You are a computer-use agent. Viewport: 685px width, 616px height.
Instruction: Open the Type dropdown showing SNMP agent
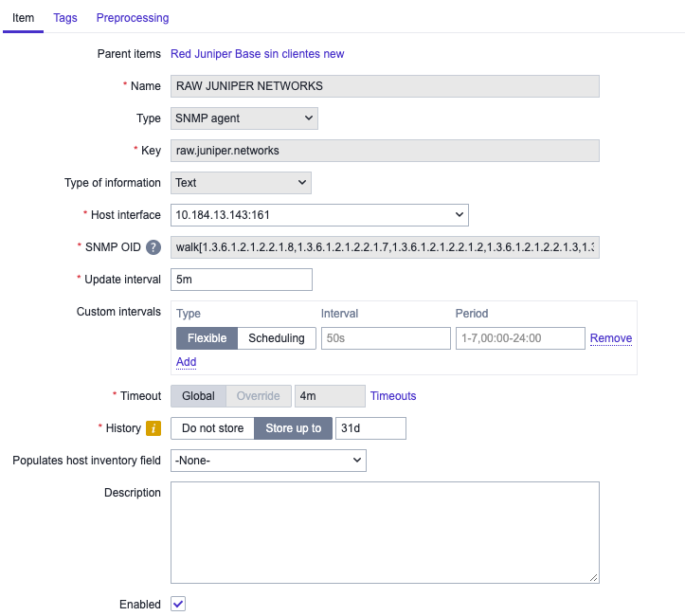pos(244,118)
